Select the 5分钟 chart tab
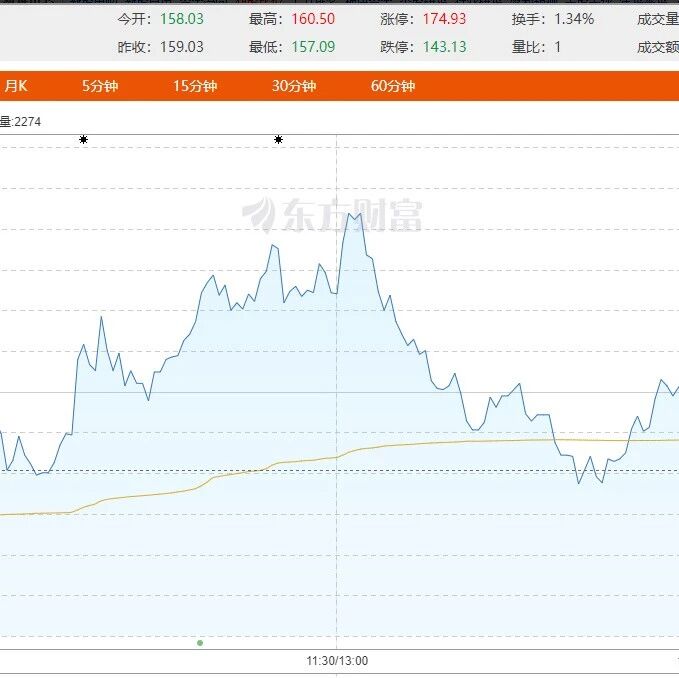This screenshot has height=678, width=679. [100, 86]
